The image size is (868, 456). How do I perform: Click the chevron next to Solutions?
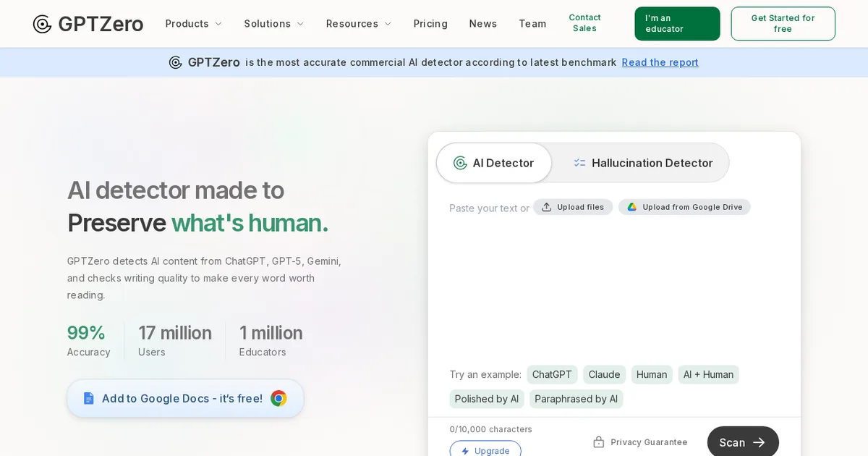point(300,24)
